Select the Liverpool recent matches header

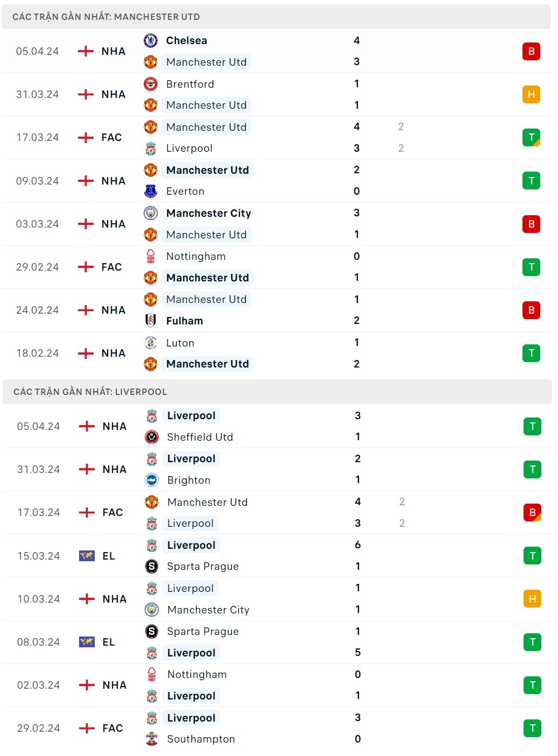click(90, 392)
